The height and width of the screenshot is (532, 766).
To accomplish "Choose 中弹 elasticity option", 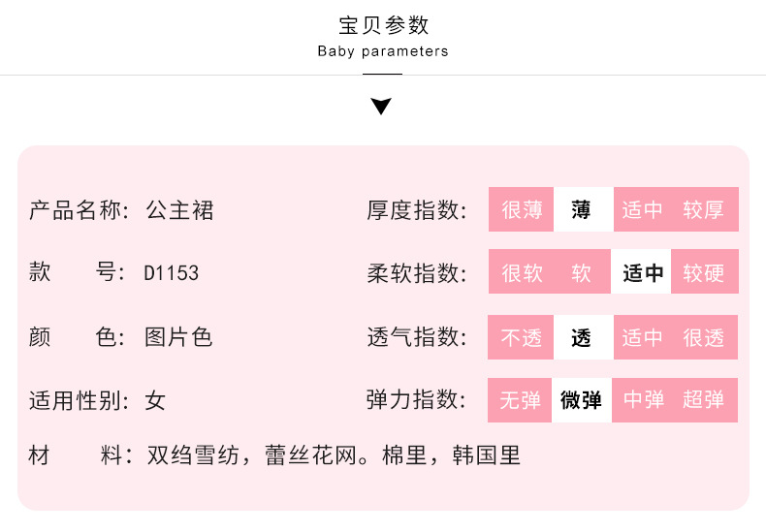I will pos(643,400).
